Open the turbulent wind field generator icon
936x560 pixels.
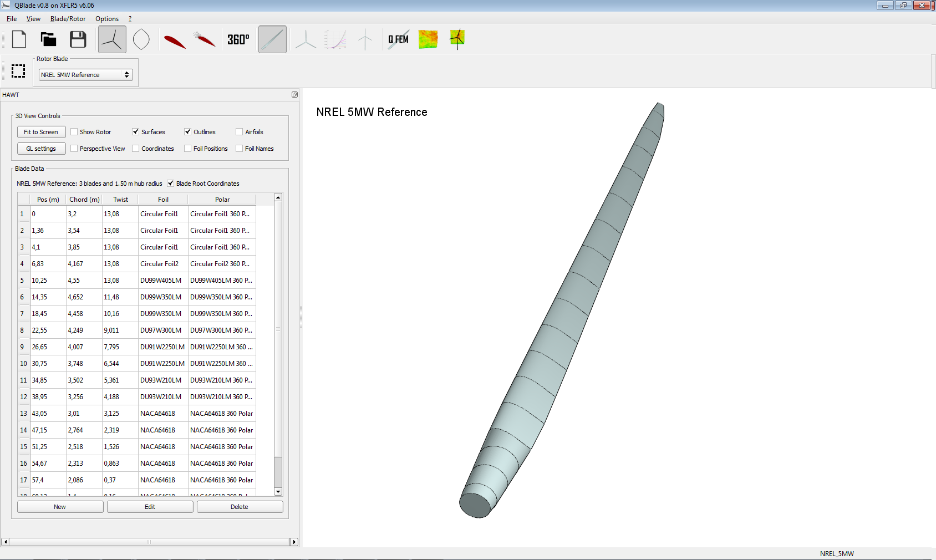pos(428,39)
